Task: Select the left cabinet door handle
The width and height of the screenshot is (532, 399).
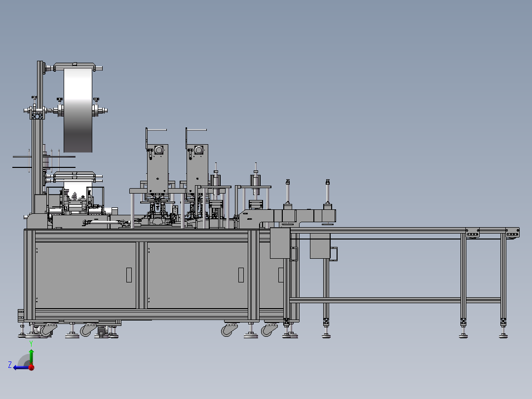Action: coord(129,275)
